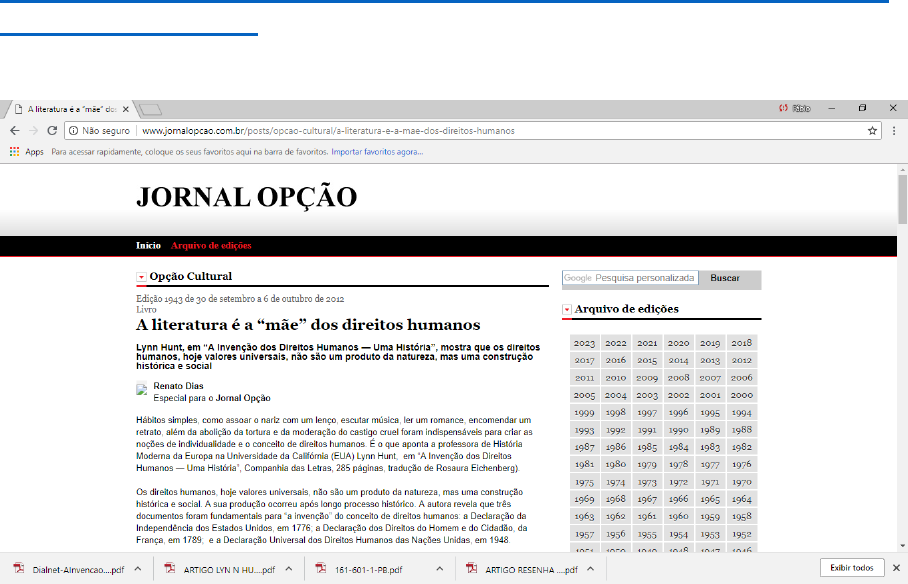Click the page vertical scrollbar thumb
The width and height of the screenshot is (908, 584).
[x=901, y=198]
